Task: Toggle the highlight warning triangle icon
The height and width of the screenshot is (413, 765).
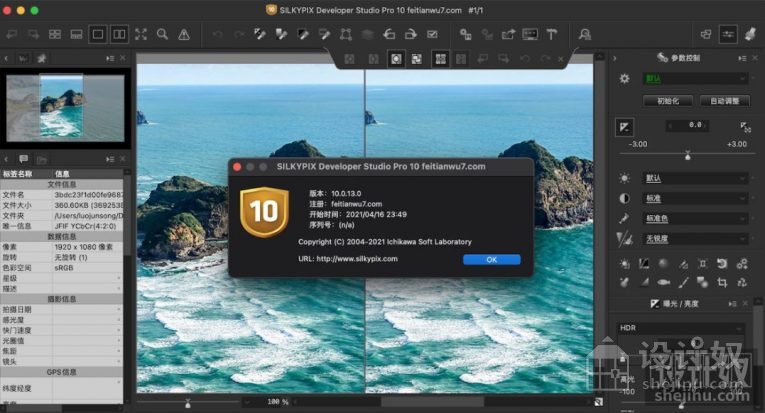Action: tap(184, 34)
